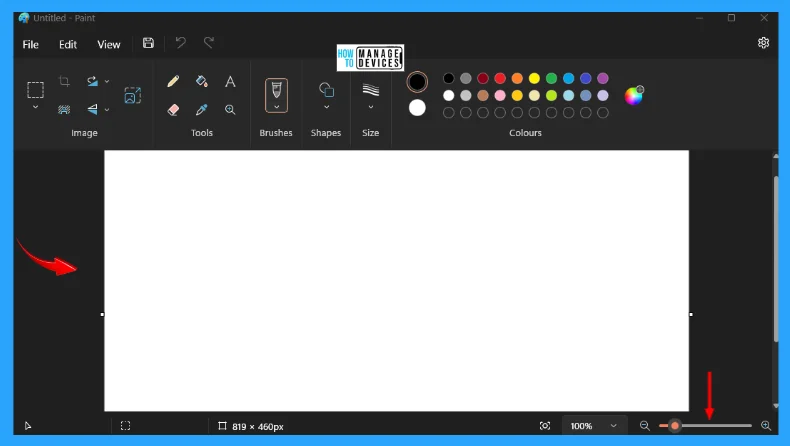The height and width of the screenshot is (446, 790).
Task: Click the line Size icon
Action: pos(370,90)
